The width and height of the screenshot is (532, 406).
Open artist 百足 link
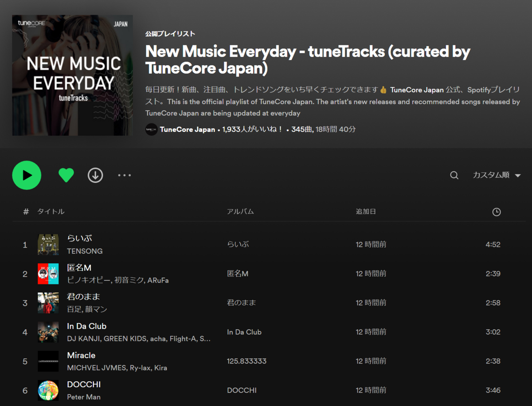(x=73, y=310)
